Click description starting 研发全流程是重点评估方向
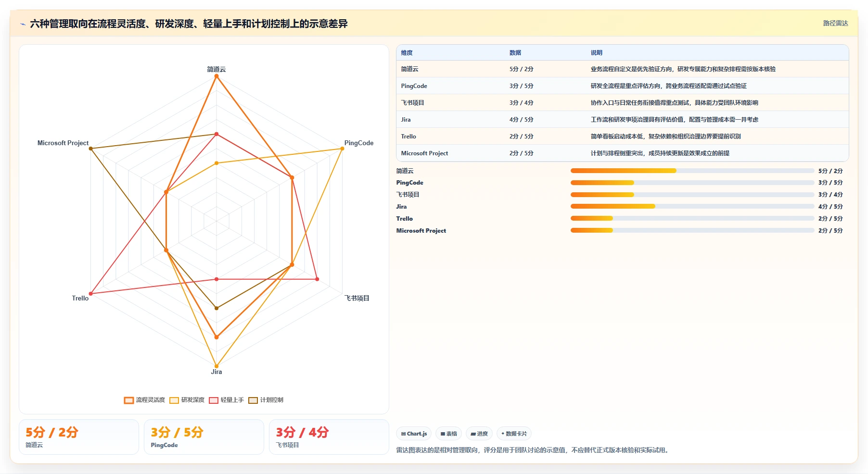Viewport: 868px width, 474px height. point(669,86)
